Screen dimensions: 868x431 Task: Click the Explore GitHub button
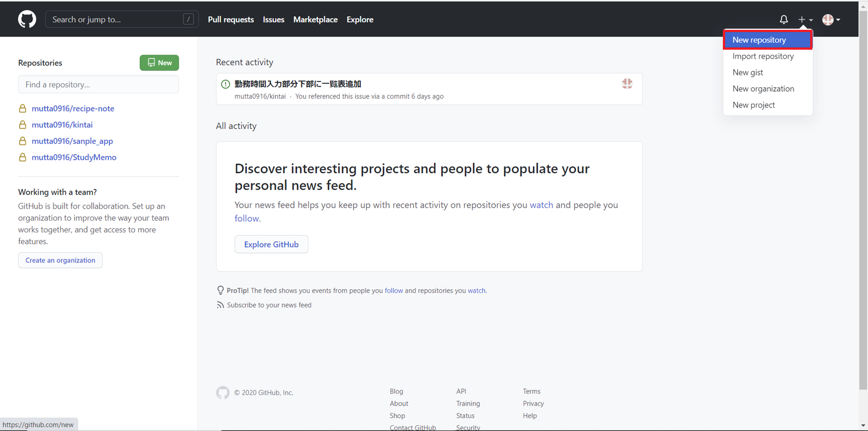pos(271,244)
